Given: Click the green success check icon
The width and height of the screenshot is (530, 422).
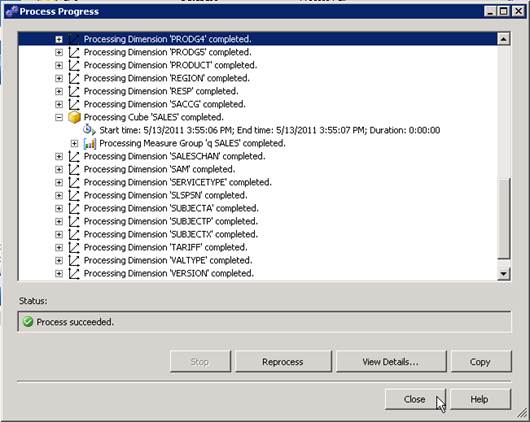Looking at the screenshot, I should pos(28,322).
